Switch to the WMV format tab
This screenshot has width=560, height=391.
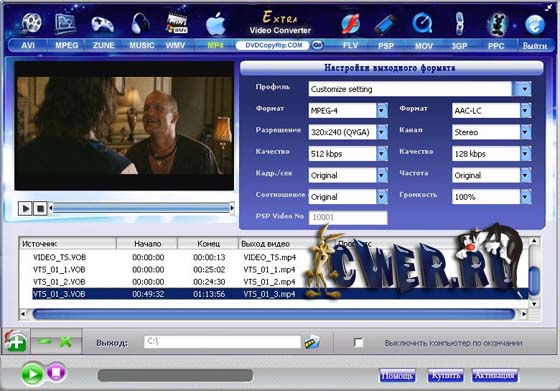tap(175, 45)
